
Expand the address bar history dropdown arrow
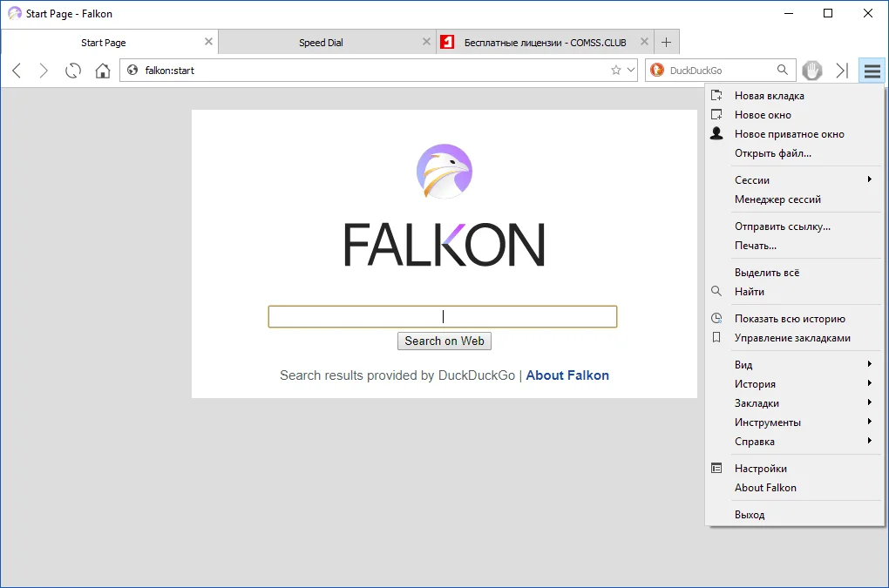pyautogui.click(x=630, y=71)
